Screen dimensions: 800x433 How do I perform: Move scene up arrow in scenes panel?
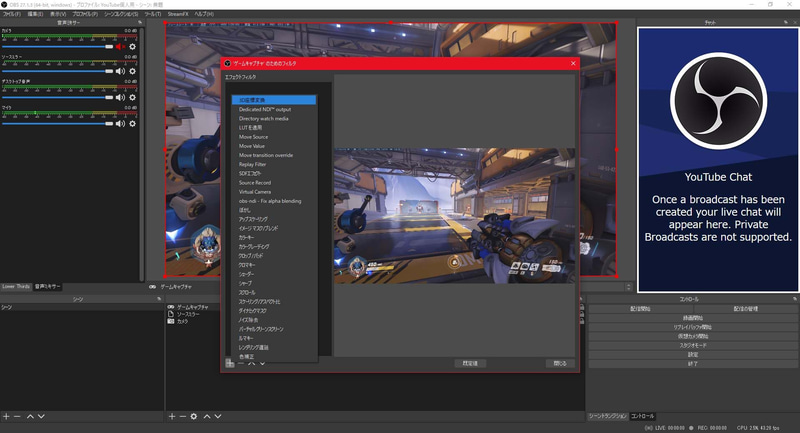pos(30,416)
